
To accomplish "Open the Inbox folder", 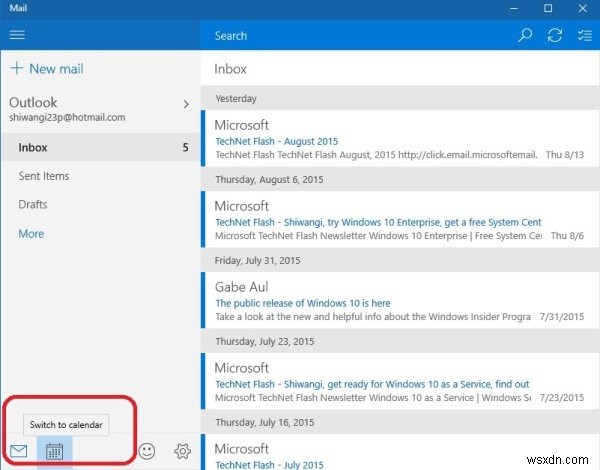I will [100, 147].
